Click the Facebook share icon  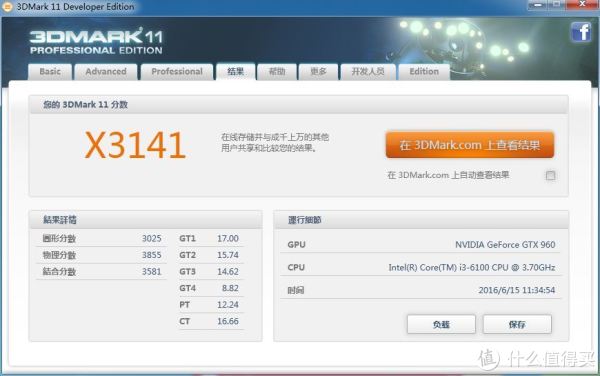(581, 32)
